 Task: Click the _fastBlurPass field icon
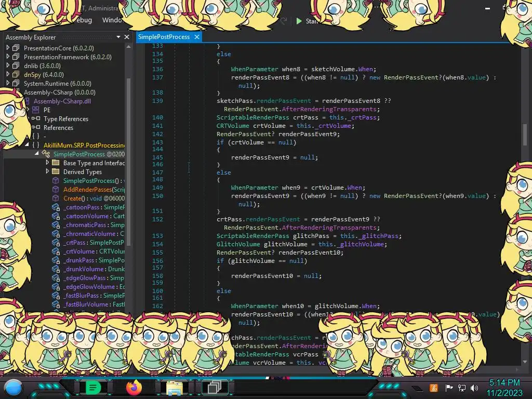56,295
